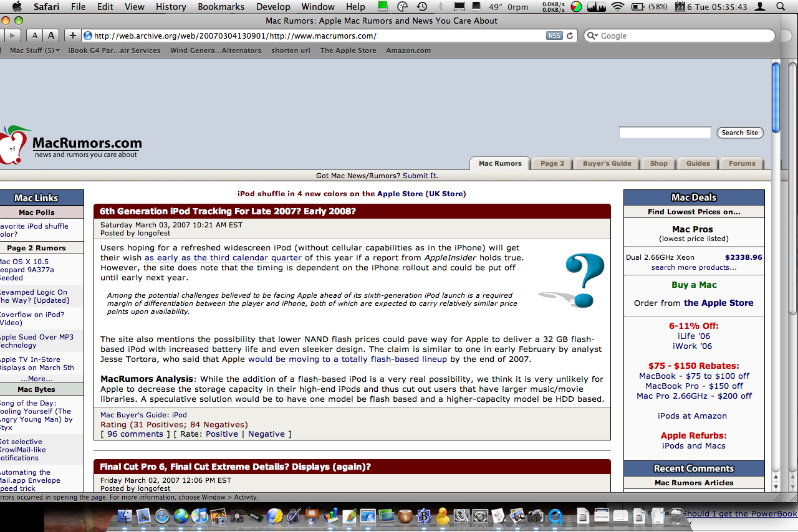Click the 'Recent Comments' panel heading

[x=694, y=468]
